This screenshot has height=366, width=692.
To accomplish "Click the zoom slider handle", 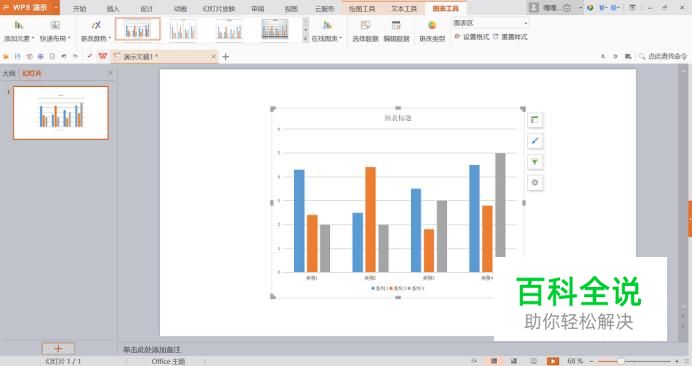I will click(621, 361).
